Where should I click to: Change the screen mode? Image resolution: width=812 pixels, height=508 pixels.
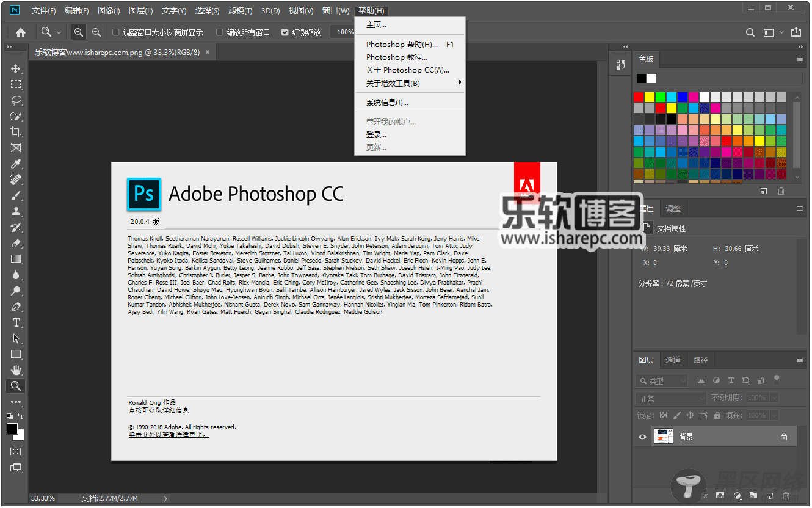[x=16, y=468]
